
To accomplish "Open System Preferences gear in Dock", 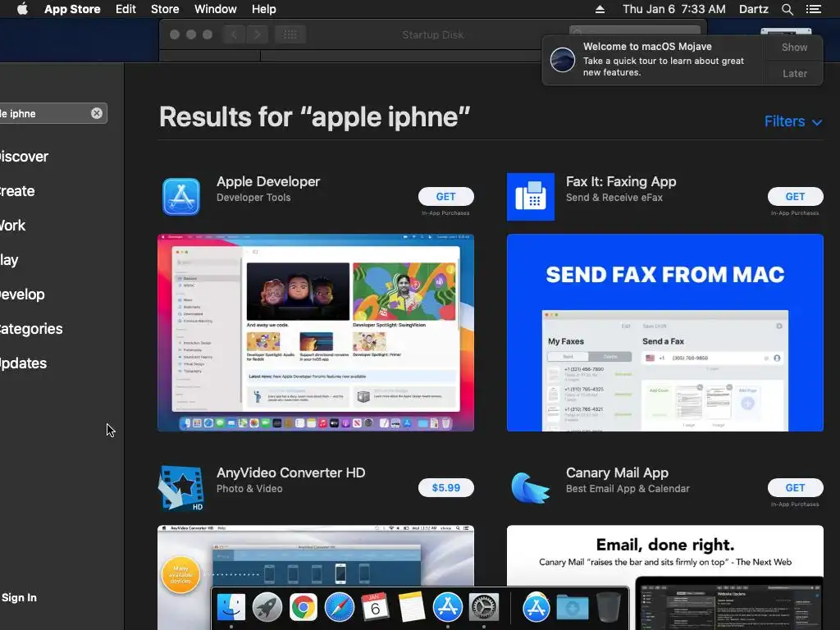I will point(484,608).
